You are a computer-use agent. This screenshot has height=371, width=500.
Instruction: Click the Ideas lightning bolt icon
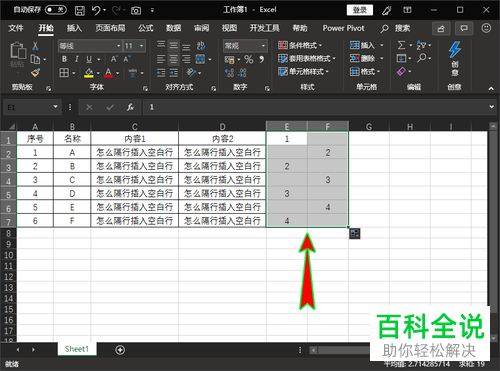click(455, 50)
